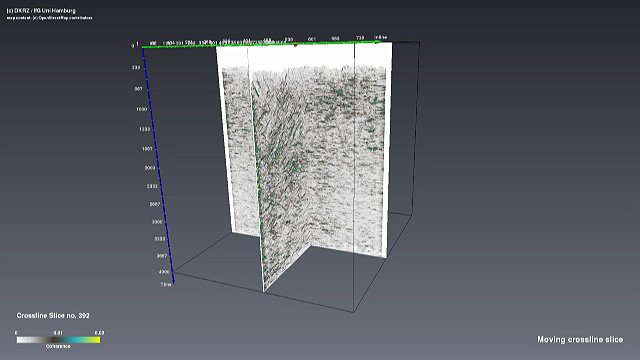Click the 1000 tick on the Time axis
This screenshot has width=640, height=360.
pyautogui.click(x=141, y=109)
